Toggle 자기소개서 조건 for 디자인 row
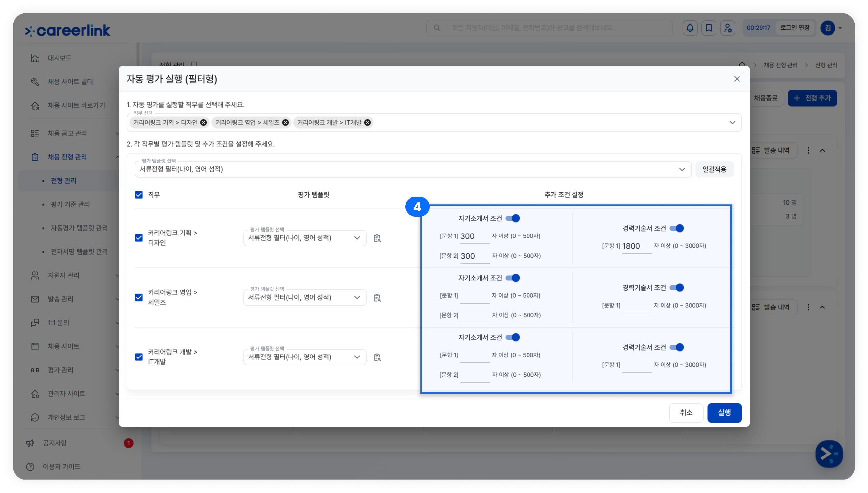The image size is (868, 493). pos(513,218)
